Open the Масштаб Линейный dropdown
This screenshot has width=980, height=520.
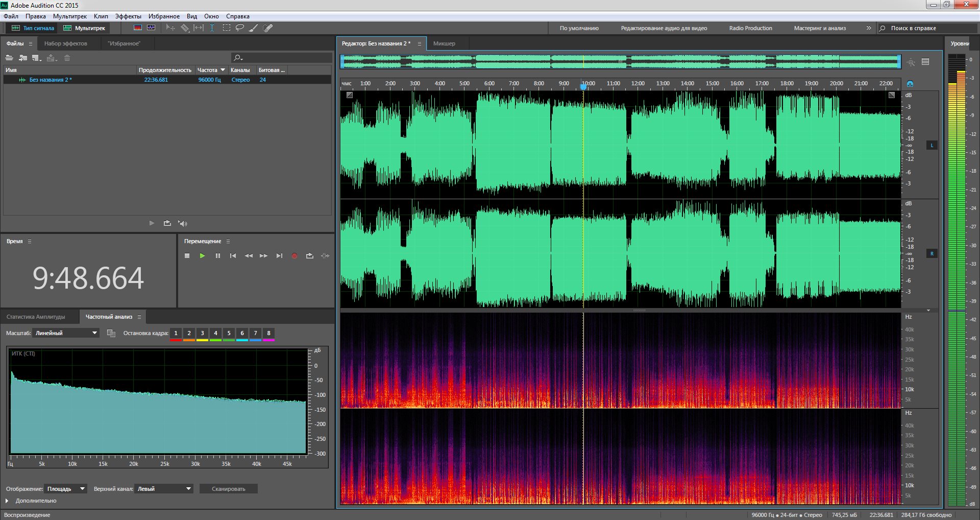(66, 333)
